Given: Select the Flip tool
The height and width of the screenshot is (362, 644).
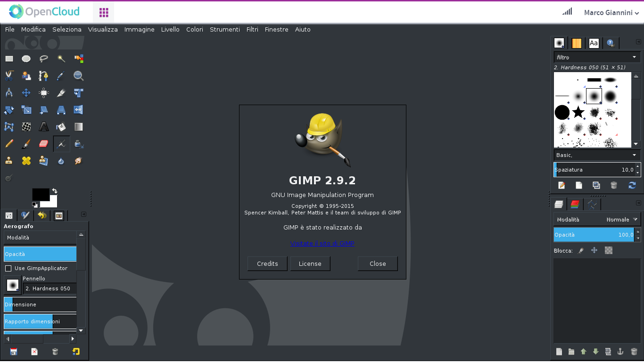Looking at the screenshot, I should [x=79, y=110].
